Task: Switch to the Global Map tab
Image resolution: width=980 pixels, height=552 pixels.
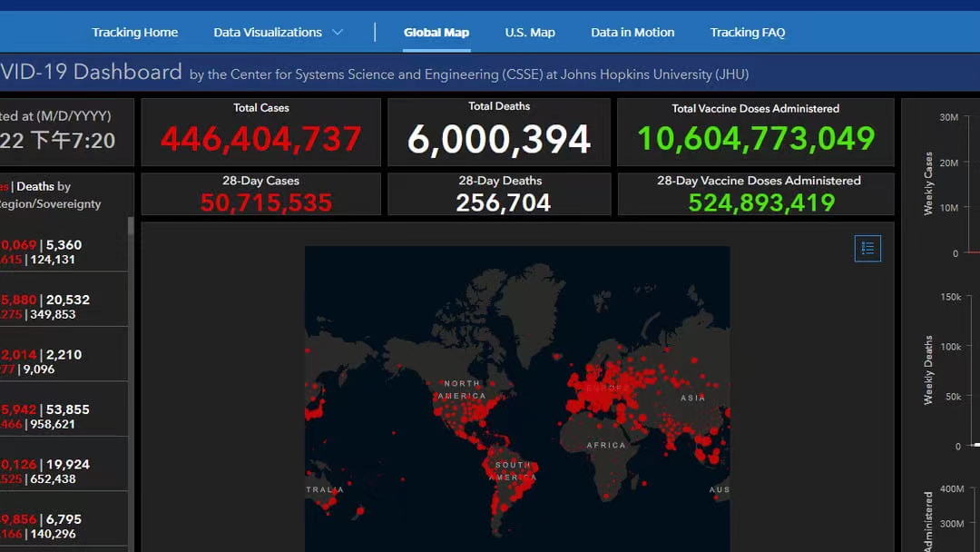Action: (x=436, y=33)
